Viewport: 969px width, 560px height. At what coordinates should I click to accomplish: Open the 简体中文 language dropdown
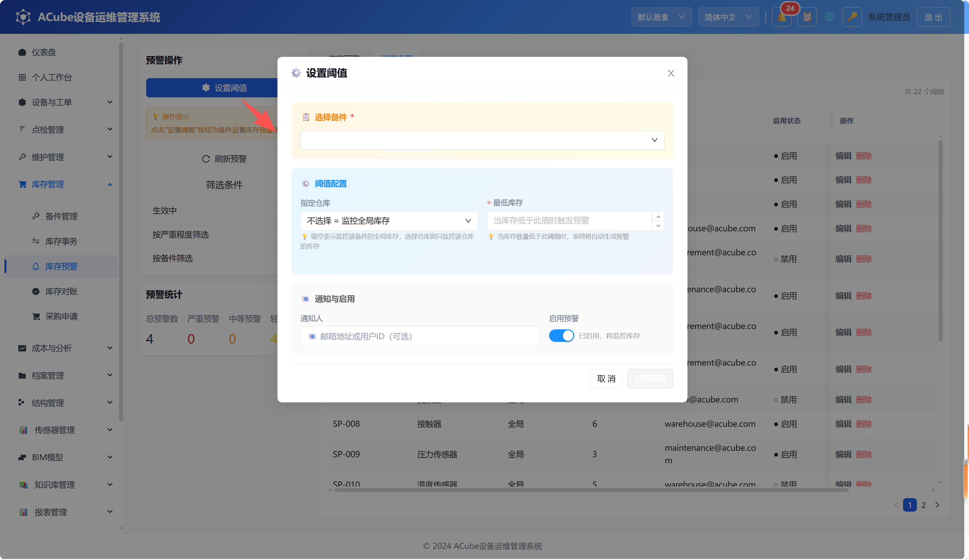(x=728, y=17)
